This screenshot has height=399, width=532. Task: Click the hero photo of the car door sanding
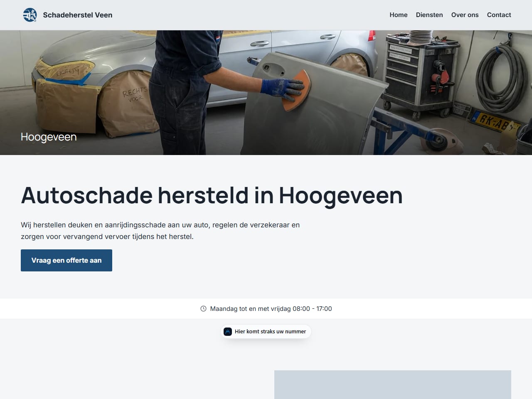(x=266, y=92)
